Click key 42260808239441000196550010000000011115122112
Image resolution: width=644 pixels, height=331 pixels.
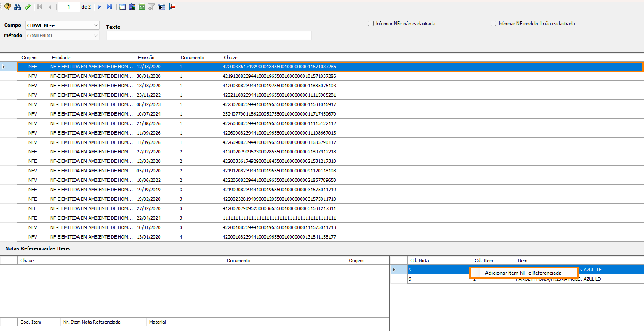[279, 123]
